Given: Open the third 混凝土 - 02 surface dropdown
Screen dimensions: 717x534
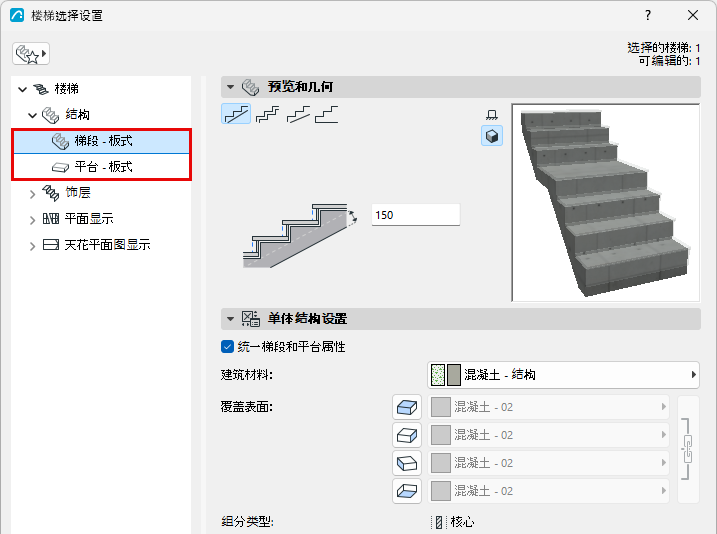Looking at the screenshot, I should 548,463.
